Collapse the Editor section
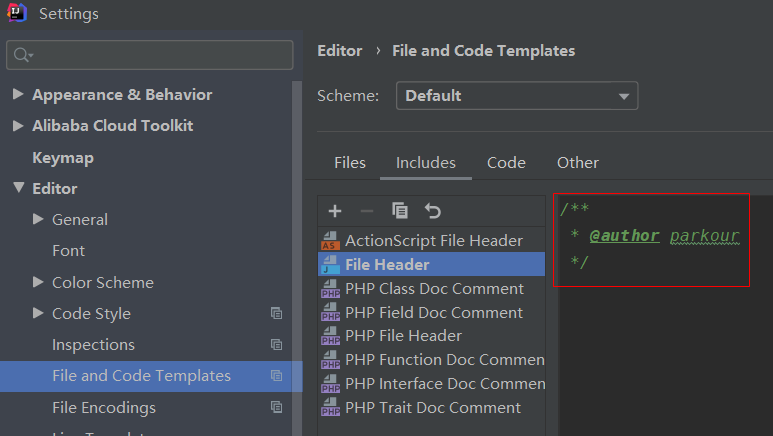Image resolution: width=773 pixels, height=436 pixels. (19, 188)
